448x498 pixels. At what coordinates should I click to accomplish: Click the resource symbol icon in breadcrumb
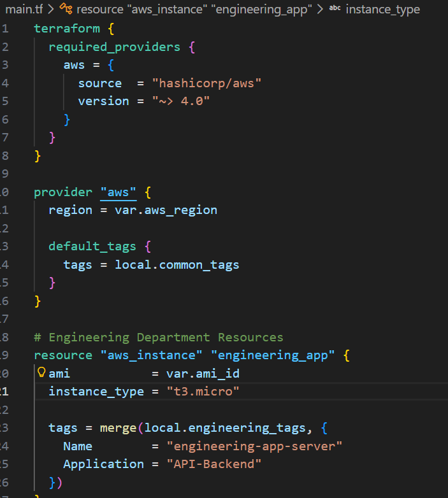(66, 10)
